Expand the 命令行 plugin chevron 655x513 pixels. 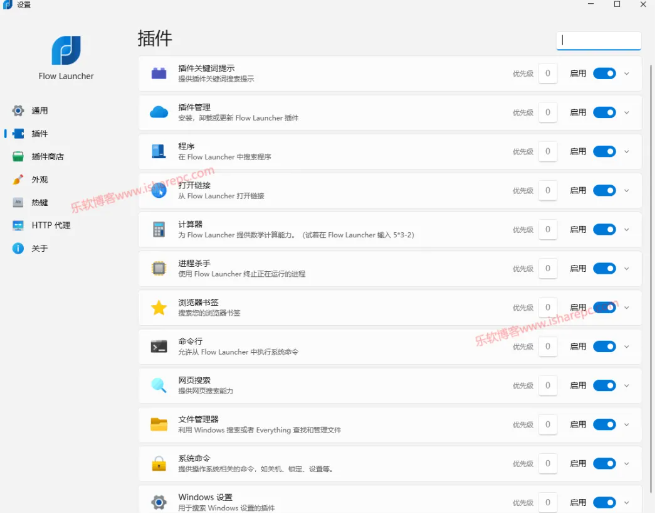[627, 346]
